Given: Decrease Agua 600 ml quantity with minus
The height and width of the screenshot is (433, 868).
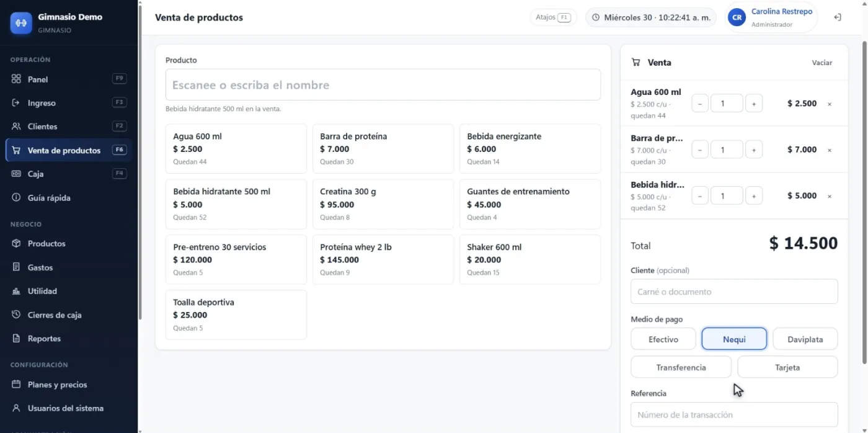Looking at the screenshot, I should click(700, 104).
